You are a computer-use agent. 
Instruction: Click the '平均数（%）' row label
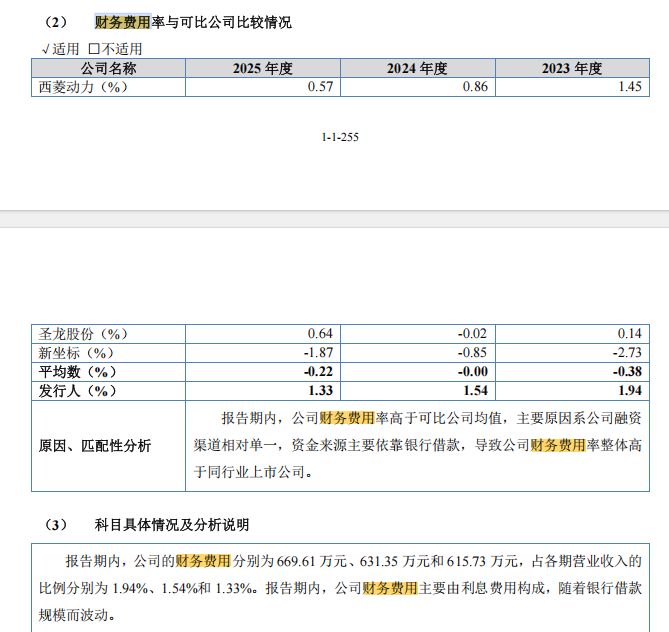[x=77, y=372]
